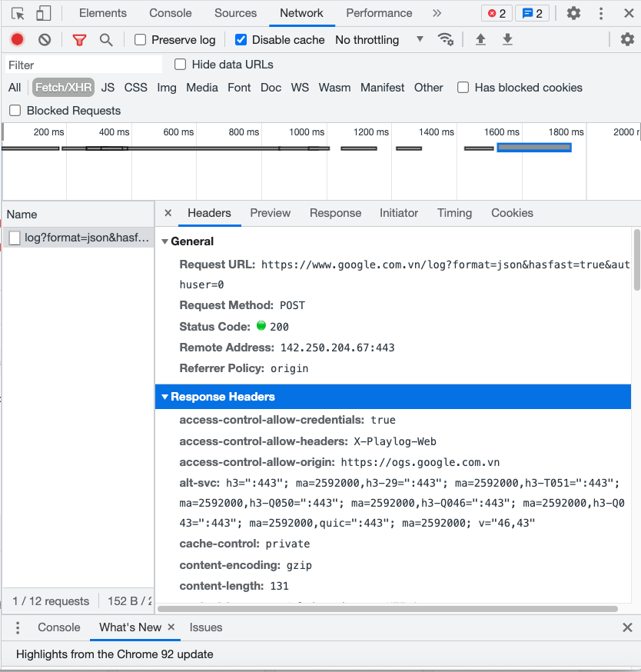Viewport: 641px width, 672px height.
Task: Open the Sources tab
Action: point(236,13)
